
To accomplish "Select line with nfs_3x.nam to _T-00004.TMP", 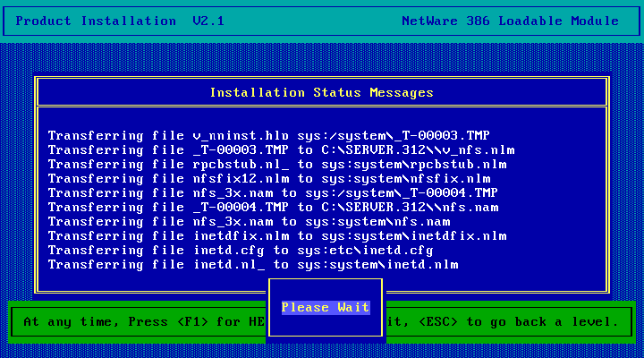I will 273,193.
